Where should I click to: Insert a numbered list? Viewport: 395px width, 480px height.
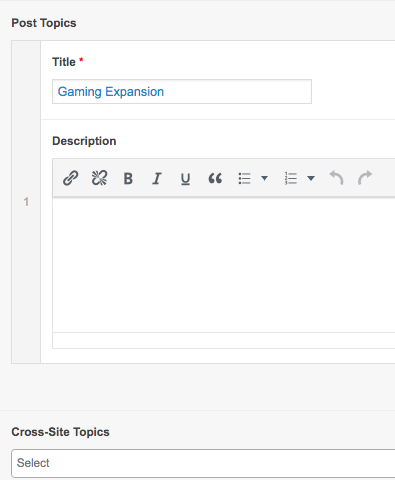coord(291,178)
